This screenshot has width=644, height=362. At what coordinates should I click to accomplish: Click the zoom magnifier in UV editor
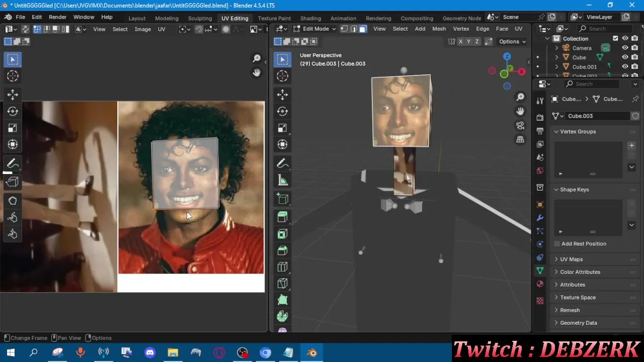(257, 59)
